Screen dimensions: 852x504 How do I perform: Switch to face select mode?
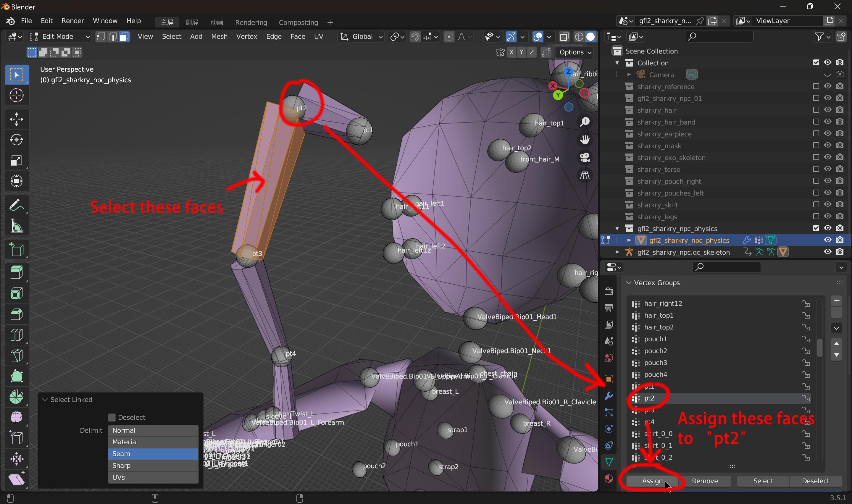(124, 37)
